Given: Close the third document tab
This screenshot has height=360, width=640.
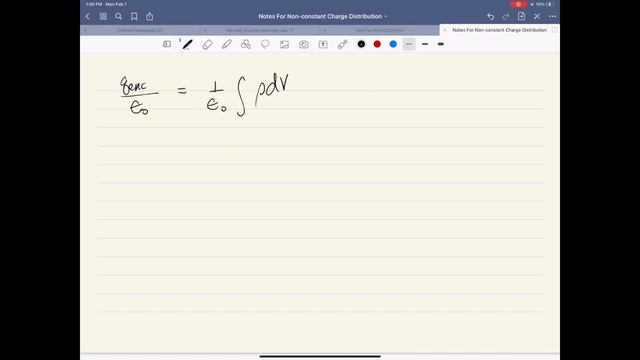Looking at the screenshot, I should point(325,30).
